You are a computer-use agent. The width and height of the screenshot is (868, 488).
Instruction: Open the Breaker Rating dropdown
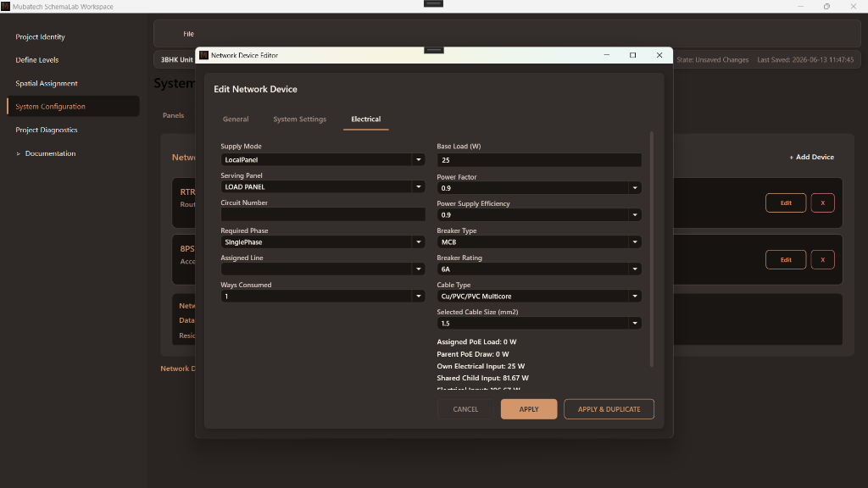(539, 269)
